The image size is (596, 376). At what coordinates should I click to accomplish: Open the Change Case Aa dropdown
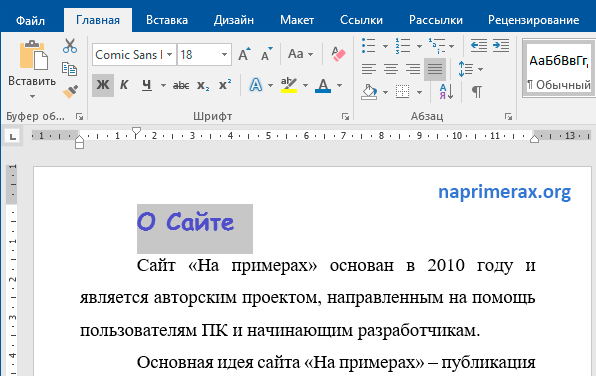point(301,54)
